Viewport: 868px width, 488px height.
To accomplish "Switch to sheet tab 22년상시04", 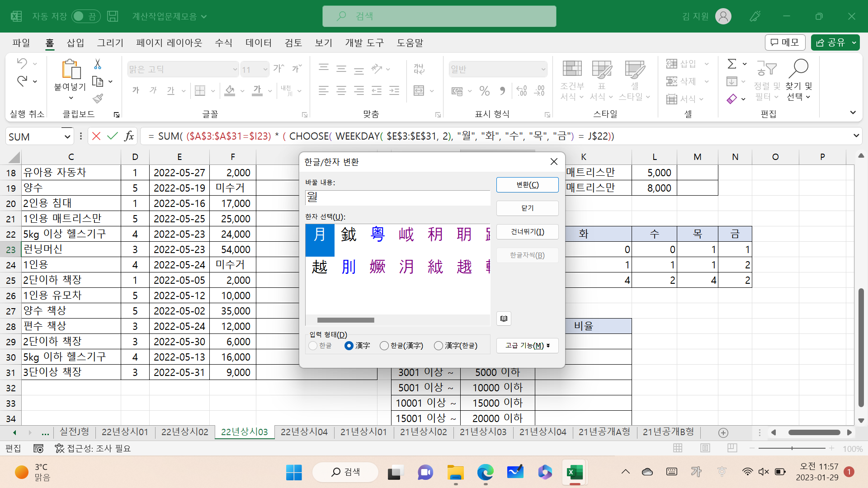I will coord(304,432).
